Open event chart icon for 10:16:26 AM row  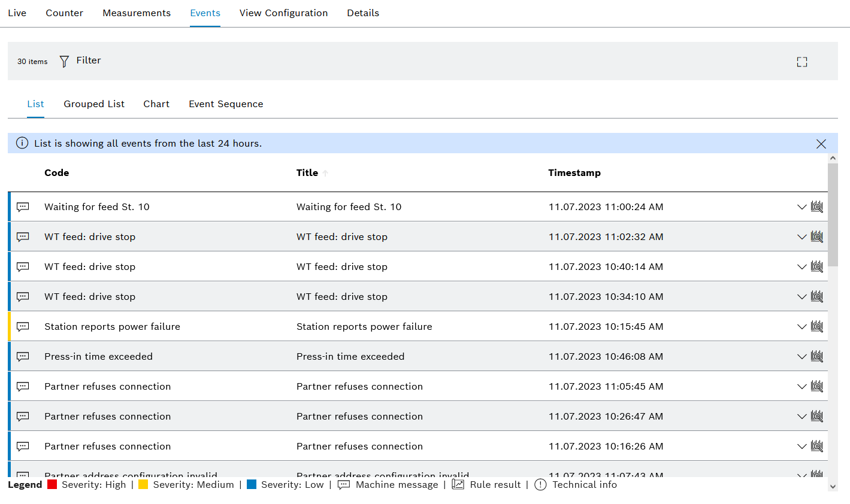(817, 446)
